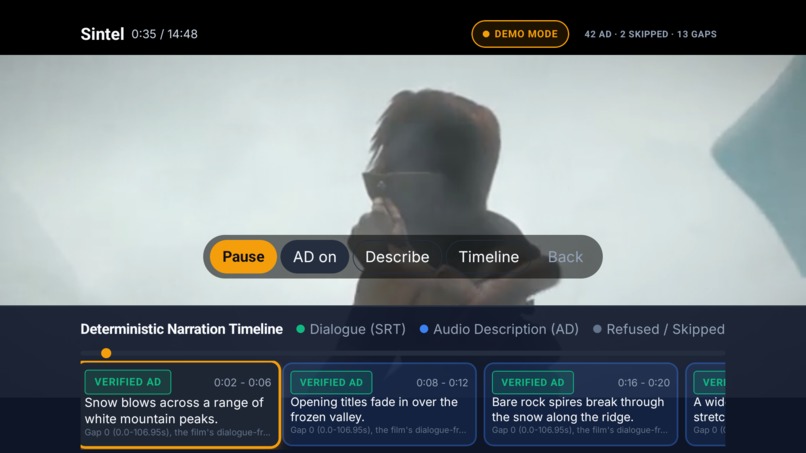Click the 42 AD · 2 SKIPPED · 13 GAPS status
The height and width of the screenshot is (453, 806).
(x=650, y=34)
